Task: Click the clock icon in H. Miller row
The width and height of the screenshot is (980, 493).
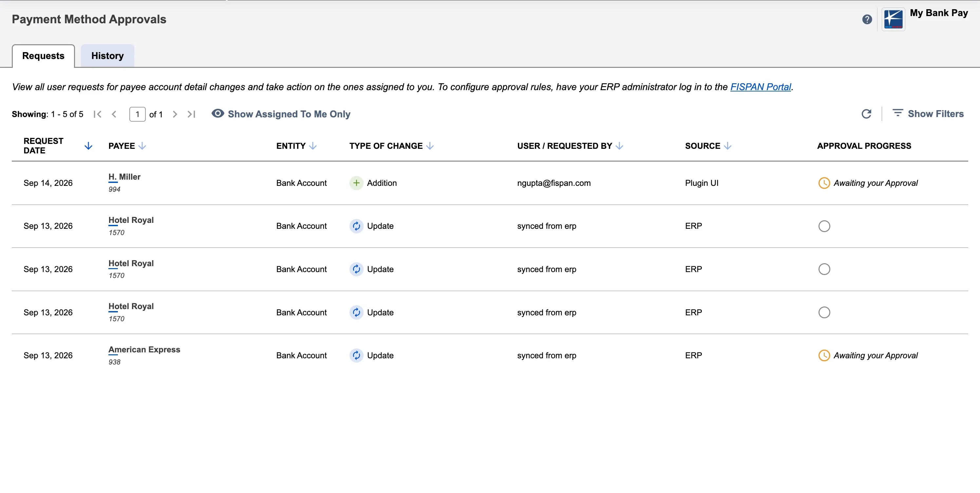Action: click(824, 183)
